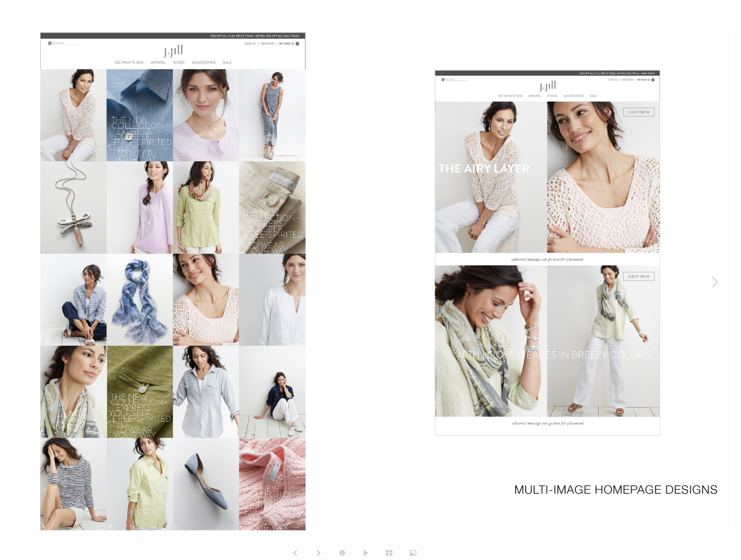Expand the necklace tile with its plus marker

tap(44, 250)
